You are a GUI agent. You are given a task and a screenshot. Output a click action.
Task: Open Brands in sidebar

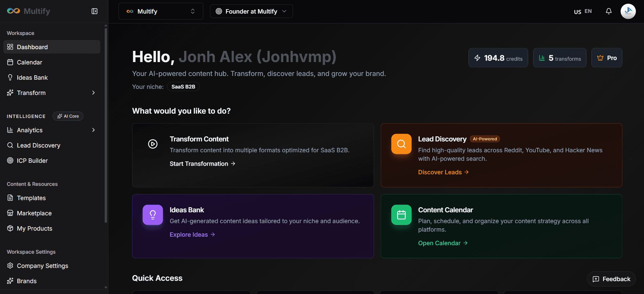[x=52, y=281]
